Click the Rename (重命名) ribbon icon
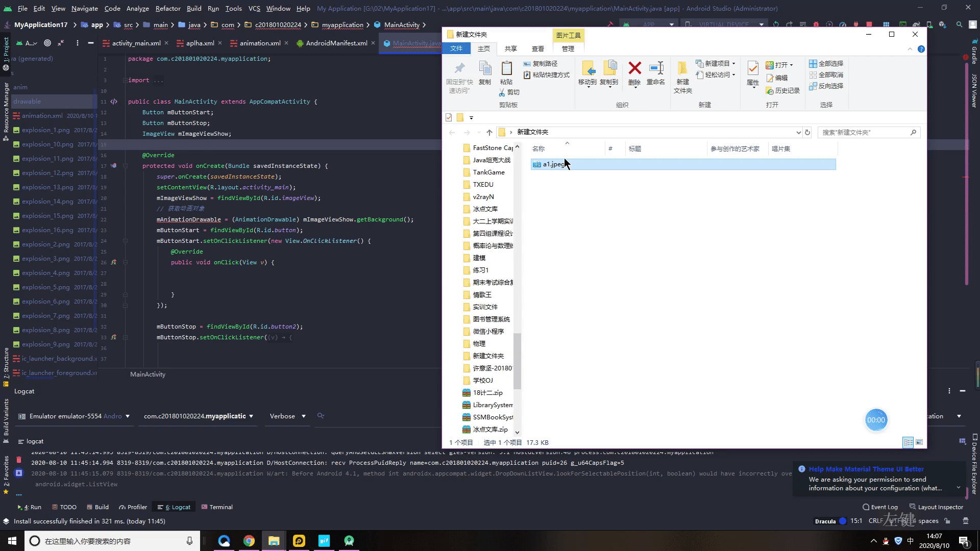 click(656, 68)
